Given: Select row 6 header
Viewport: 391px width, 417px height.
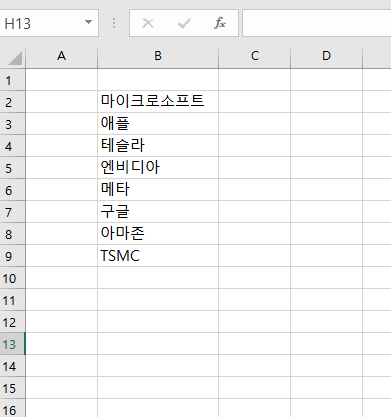Looking at the screenshot, I should point(12,190).
